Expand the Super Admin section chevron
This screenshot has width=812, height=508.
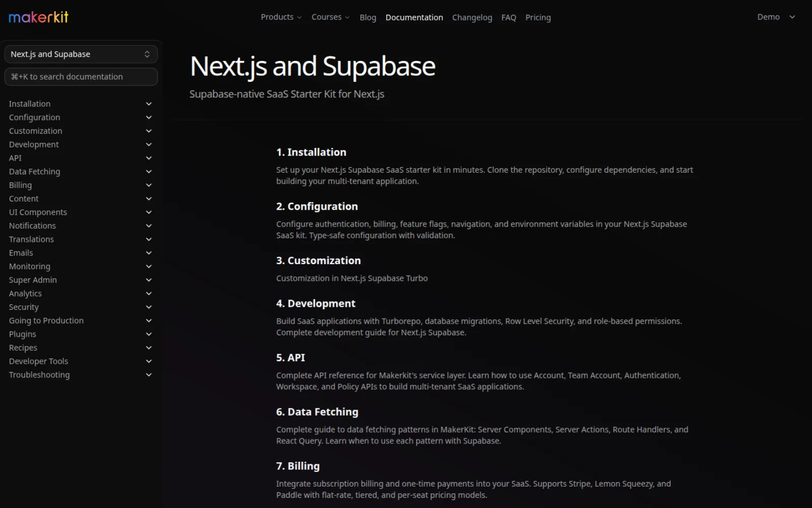coord(149,280)
